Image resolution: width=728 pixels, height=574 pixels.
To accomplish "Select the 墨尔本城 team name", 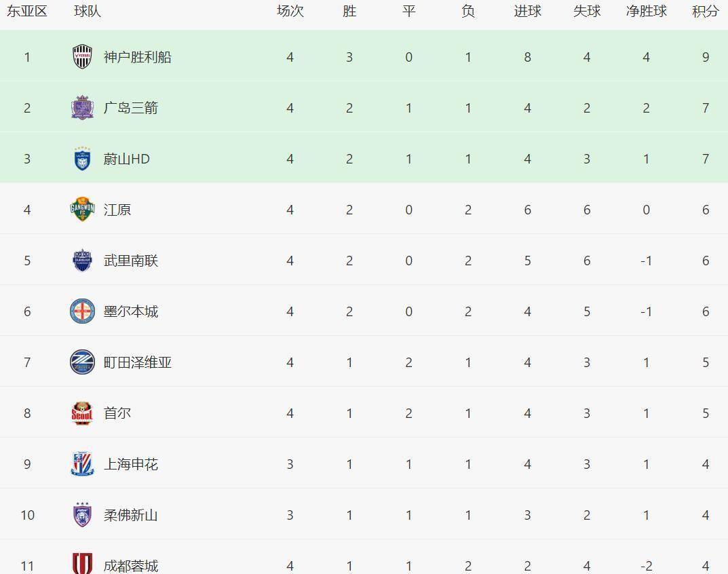I will coord(130,311).
